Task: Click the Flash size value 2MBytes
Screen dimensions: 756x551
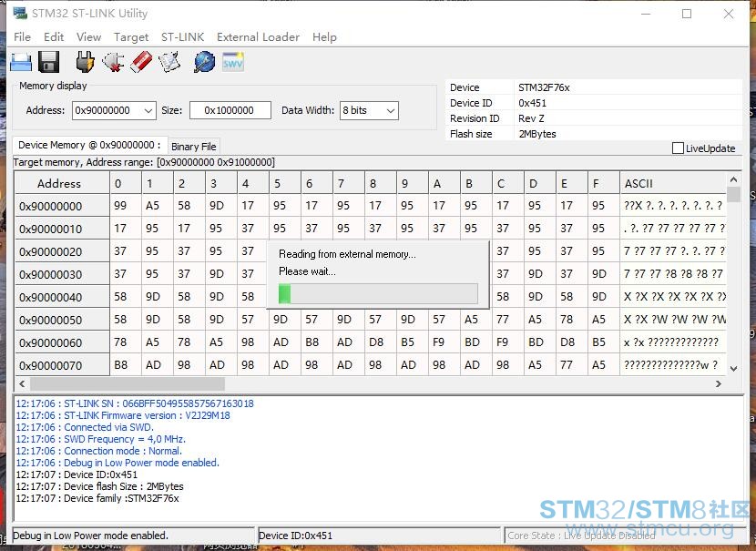Action: pyautogui.click(x=537, y=134)
